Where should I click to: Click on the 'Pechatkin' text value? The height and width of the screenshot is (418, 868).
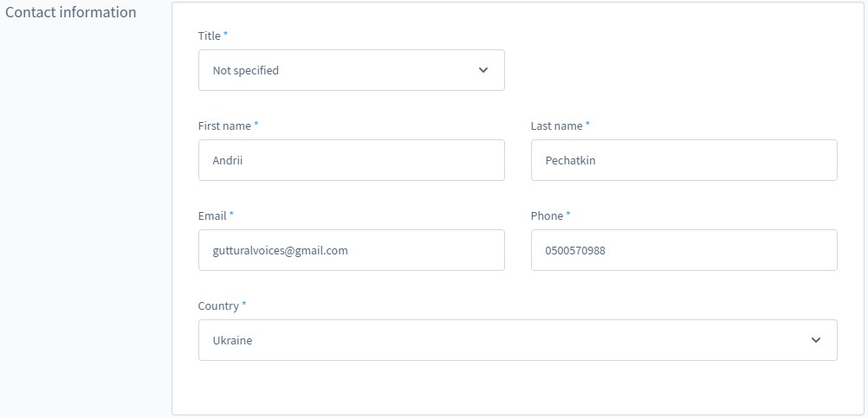tap(570, 160)
